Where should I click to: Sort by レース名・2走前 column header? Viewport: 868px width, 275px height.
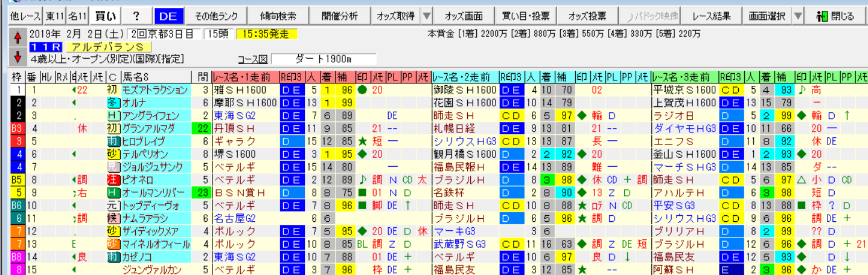465,77
